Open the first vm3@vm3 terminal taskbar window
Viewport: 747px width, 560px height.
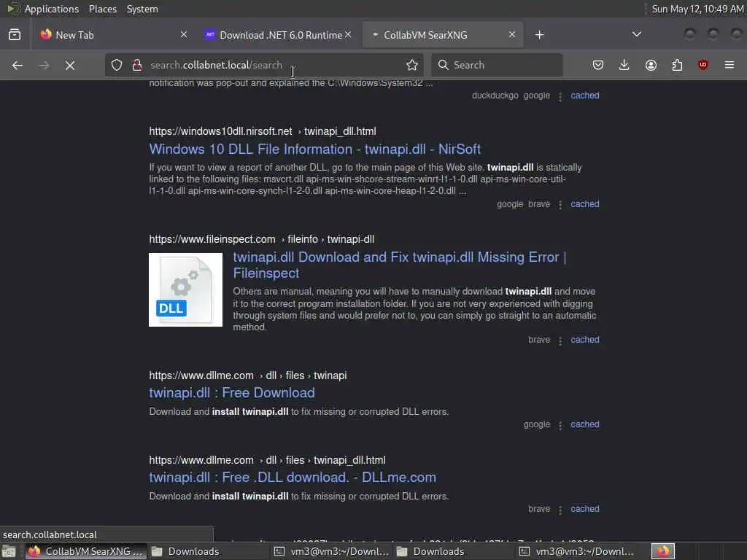[x=332, y=551]
